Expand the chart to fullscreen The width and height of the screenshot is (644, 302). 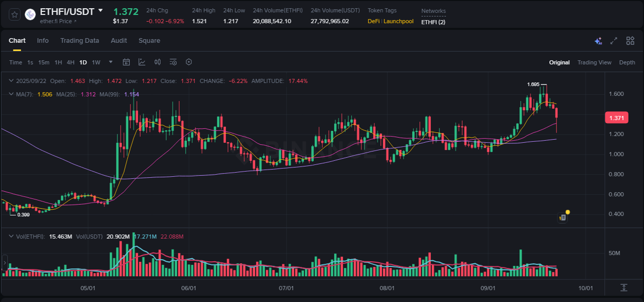(613, 40)
